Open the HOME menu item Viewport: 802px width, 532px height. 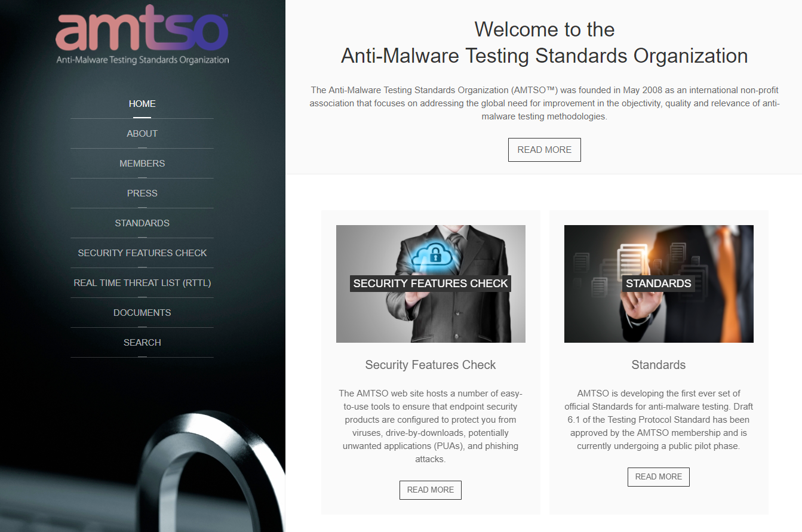[x=142, y=104]
